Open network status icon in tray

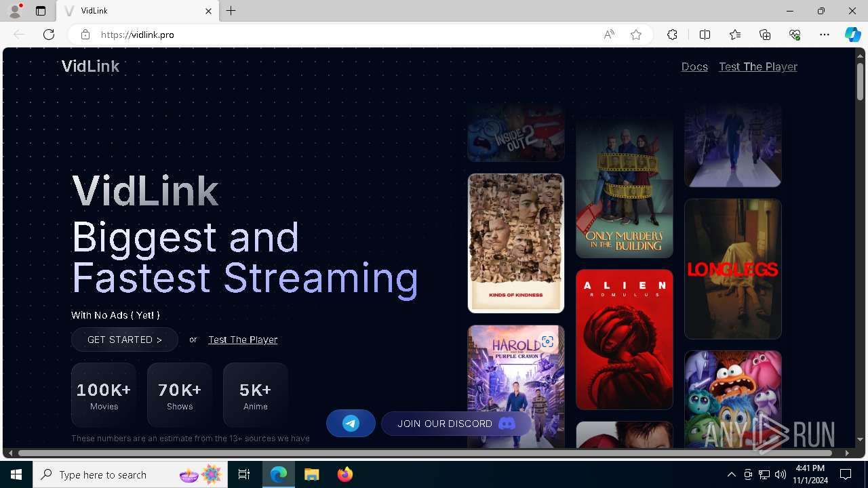click(764, 474)
